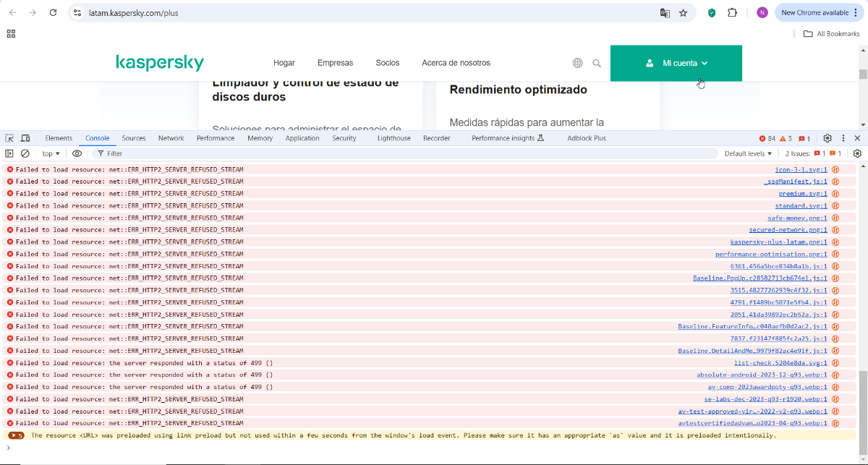Open the browser extensions puzzle icon
The image size is (868, 465).
pos(732,13)
